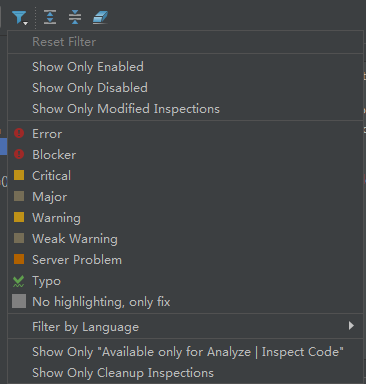Click the Filter by Language arrow
366x384 pixels.
(x=351, y=326)
